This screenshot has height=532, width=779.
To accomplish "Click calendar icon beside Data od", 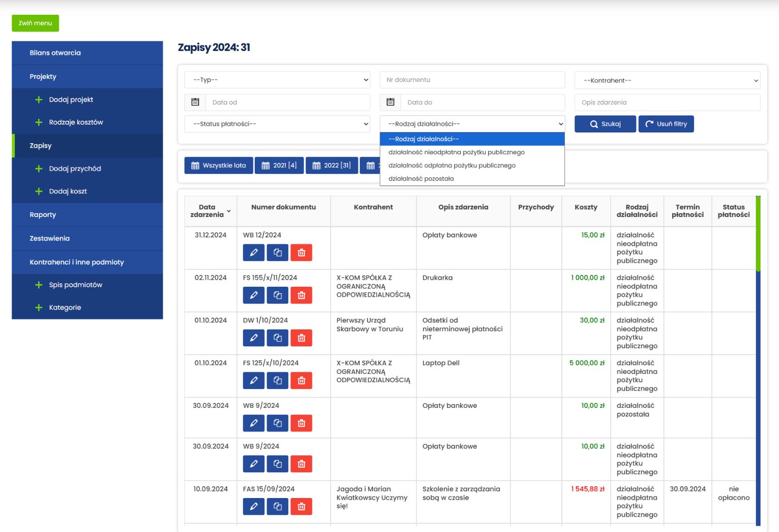I will [195, 102].
